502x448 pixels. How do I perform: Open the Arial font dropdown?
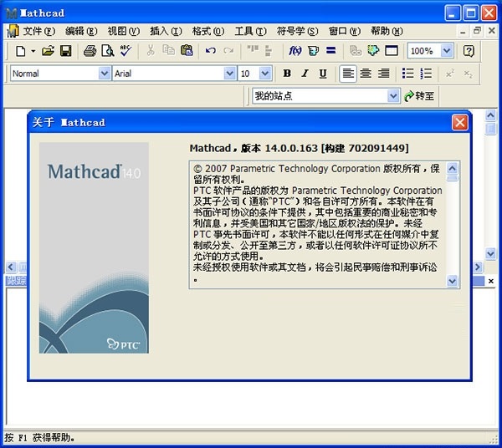coord(229,74)
